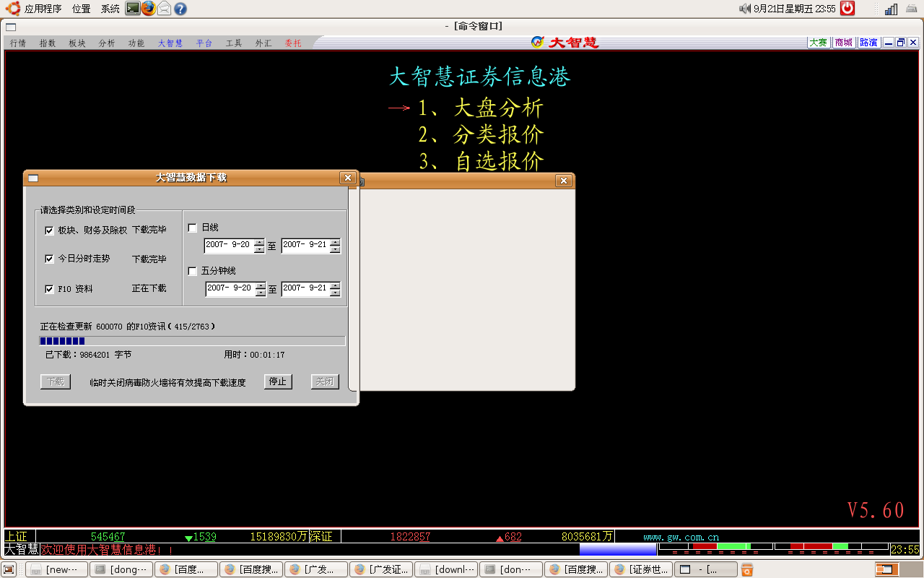This screenshot has height=578, width=924.
Task: Click the orange icon right of the taskbar
Action: pos(748,570)
